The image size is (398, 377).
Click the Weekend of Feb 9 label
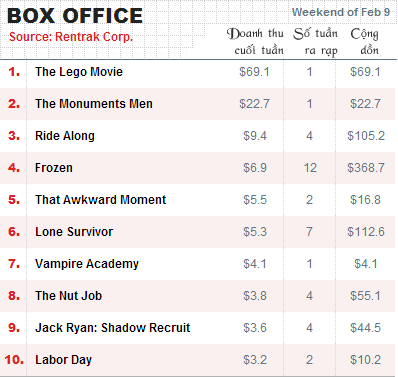(x=341, y=12)
